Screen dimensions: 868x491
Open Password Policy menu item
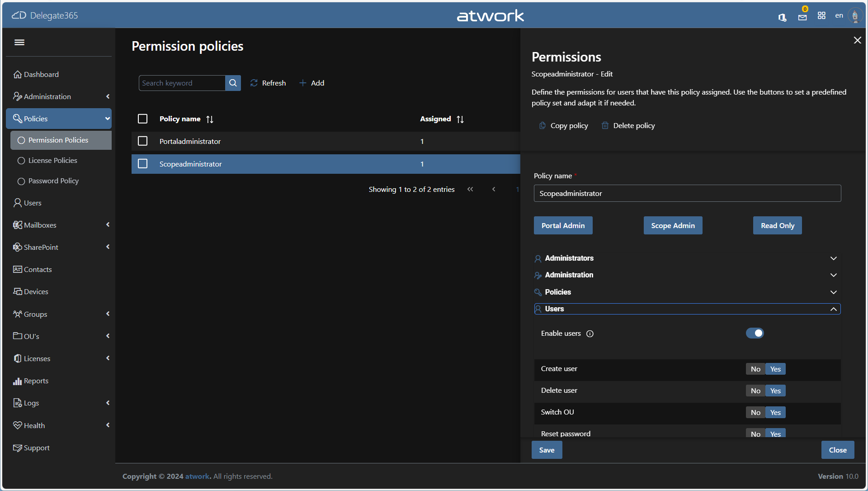[x=61, y=181]
